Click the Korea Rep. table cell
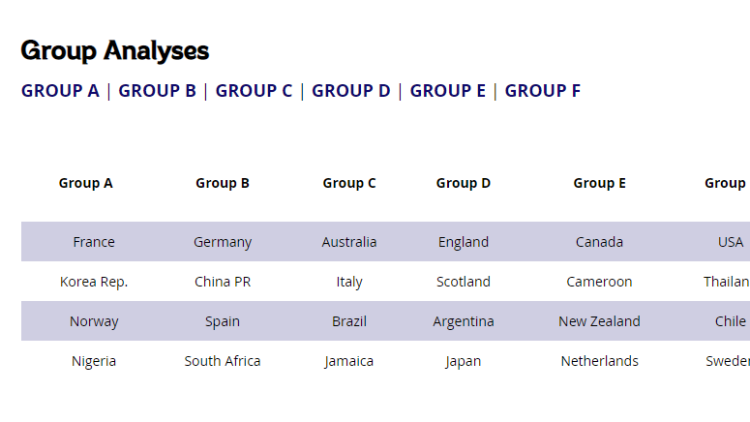Screen dimensions: 750x422 (94, 282)
